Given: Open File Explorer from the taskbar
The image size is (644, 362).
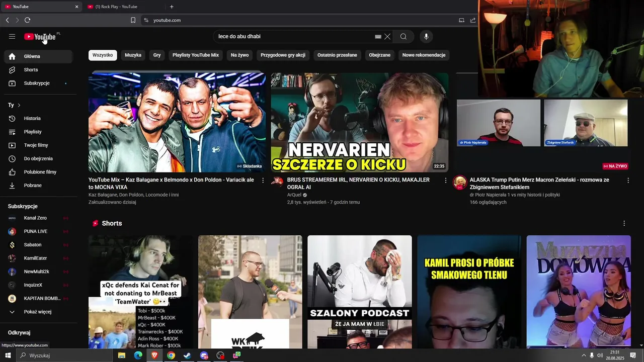Looking at the screenshot, I should (x=122, y=355).
